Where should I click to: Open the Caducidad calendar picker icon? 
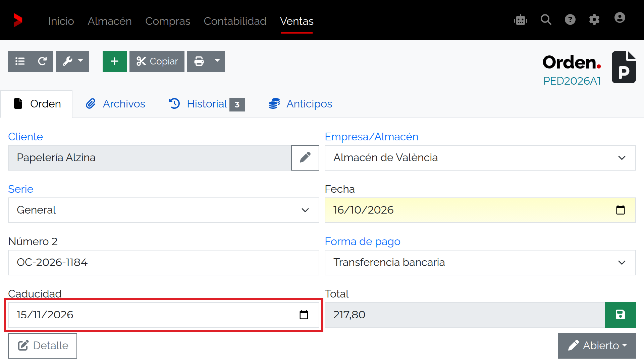point(304,315)
